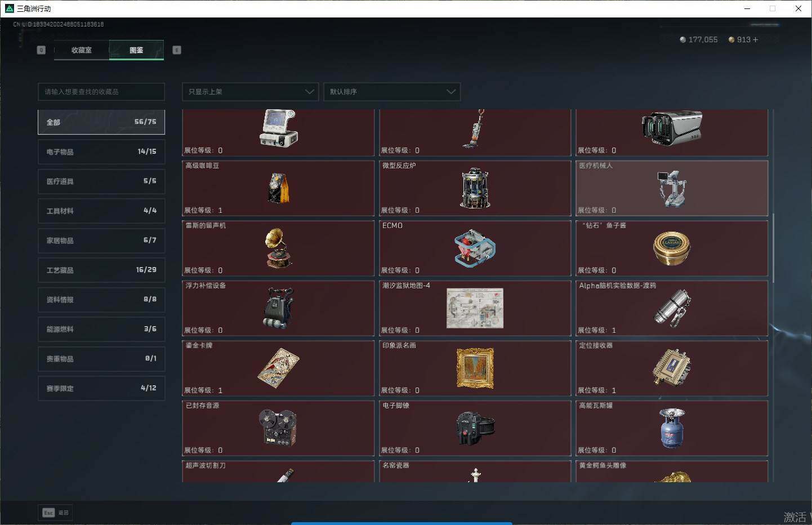Select the diamond caviar tin icon
This screenshot has width=812, height=525.
coord(671,248)
